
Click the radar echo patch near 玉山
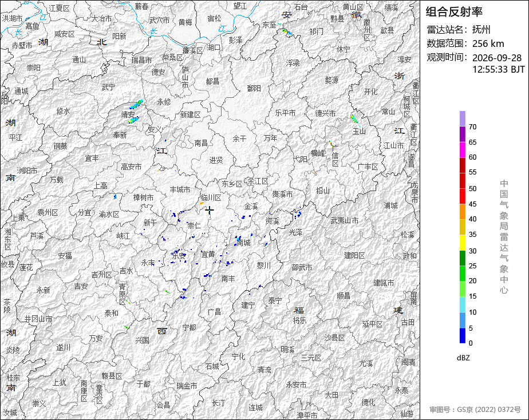click(x=354, y=118)
